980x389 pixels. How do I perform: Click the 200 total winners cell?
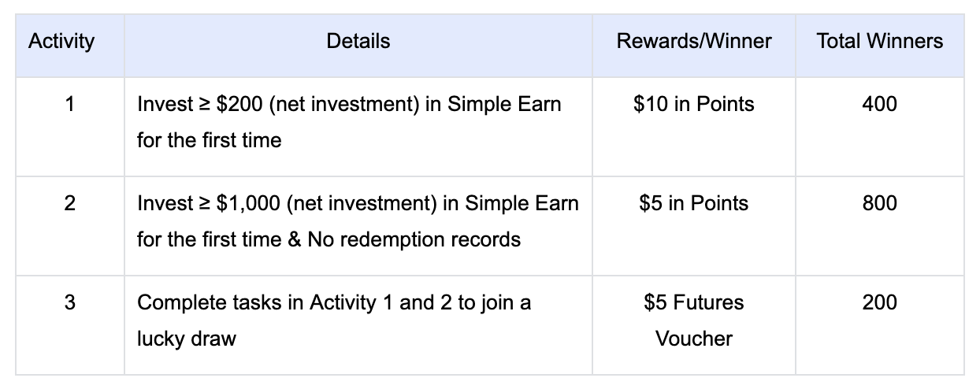point(879,302)
